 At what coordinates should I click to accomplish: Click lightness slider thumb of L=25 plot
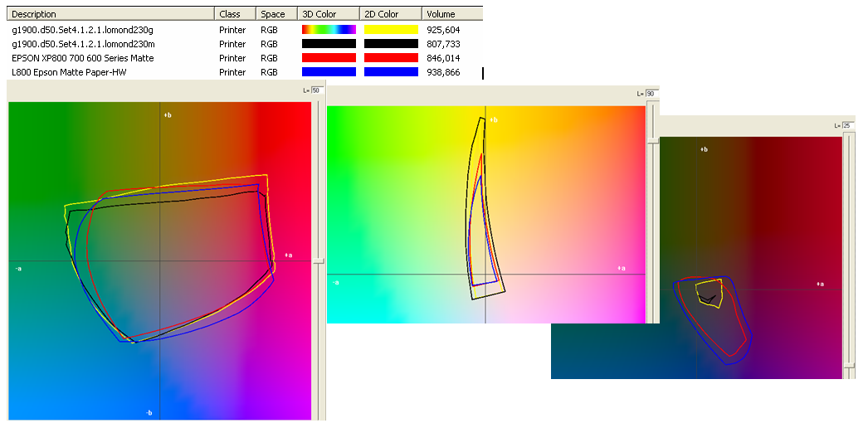(x=849, y=365)
